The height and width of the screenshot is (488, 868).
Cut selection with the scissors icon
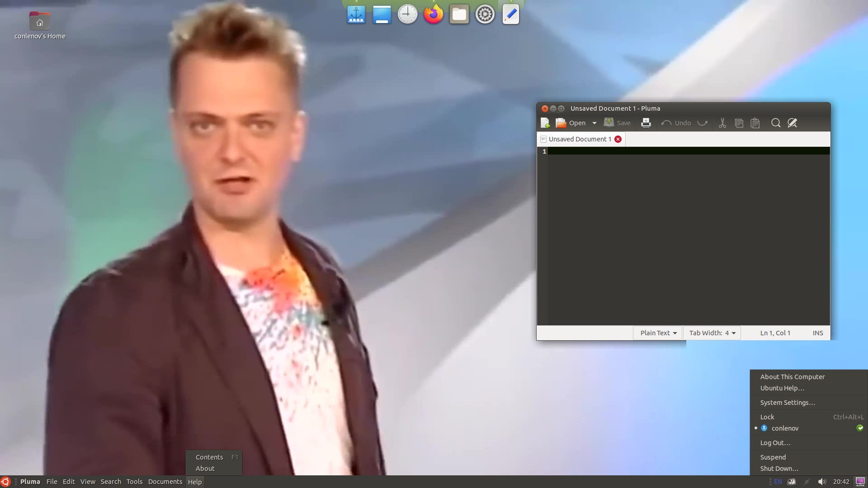(722, 123)
